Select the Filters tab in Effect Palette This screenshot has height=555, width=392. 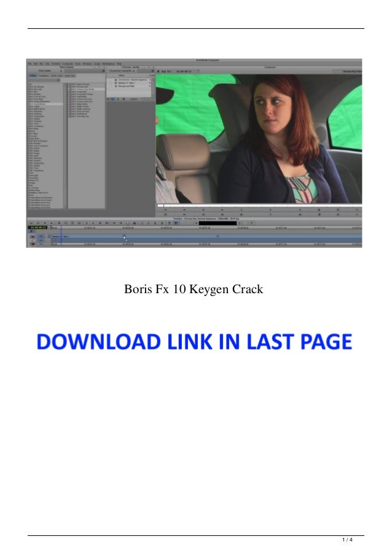[x=33, y=76]
